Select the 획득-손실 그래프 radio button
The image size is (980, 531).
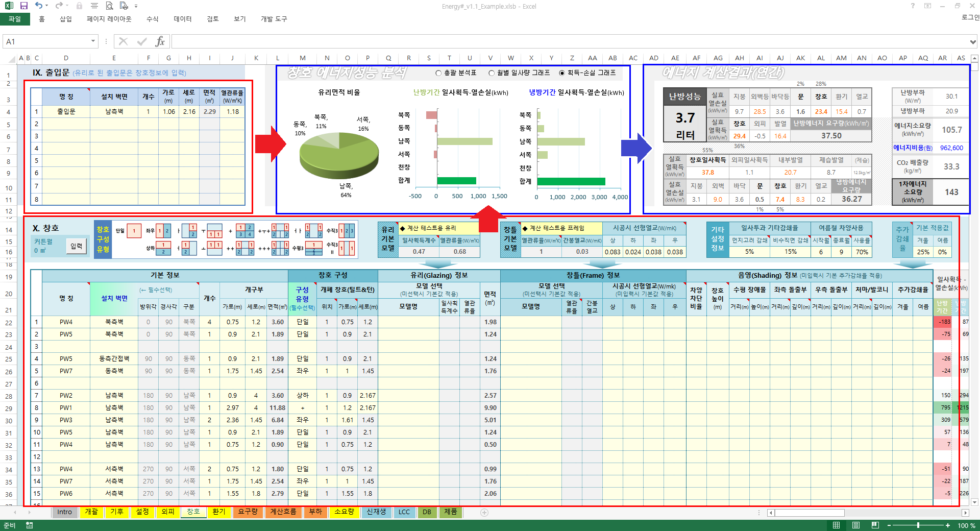pyautogui.click(x=562, y=73)
